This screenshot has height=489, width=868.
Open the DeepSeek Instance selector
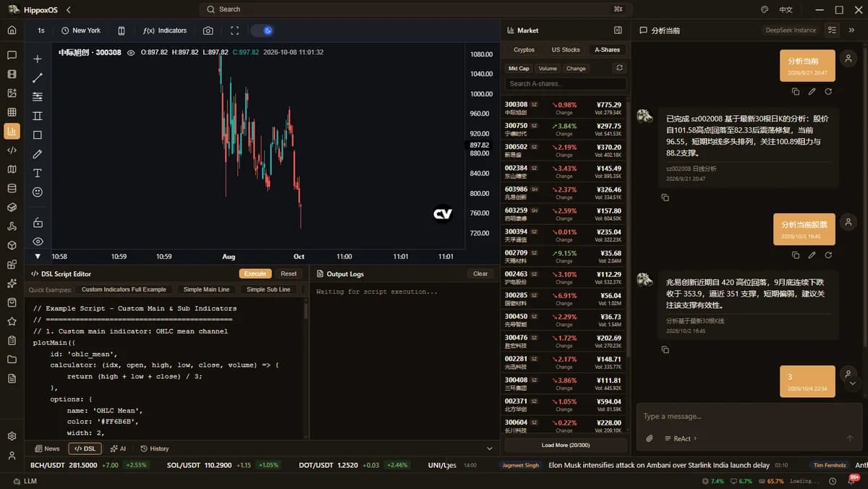coord(792,30)
